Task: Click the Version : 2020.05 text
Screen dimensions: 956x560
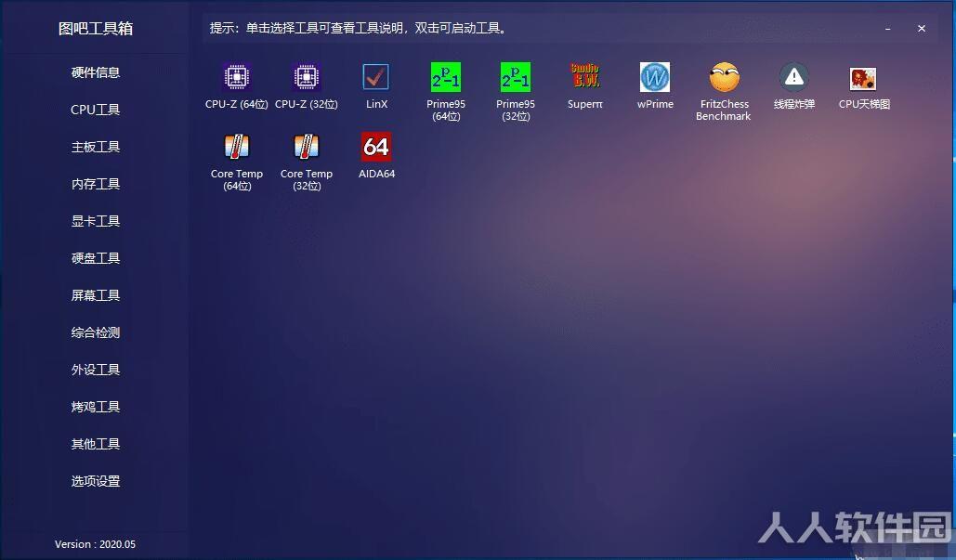Action: (95, 544)
